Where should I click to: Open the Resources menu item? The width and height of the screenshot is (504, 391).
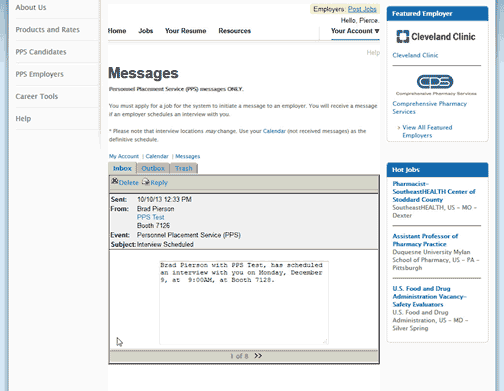pyautogui.click(x=235, y=31)
